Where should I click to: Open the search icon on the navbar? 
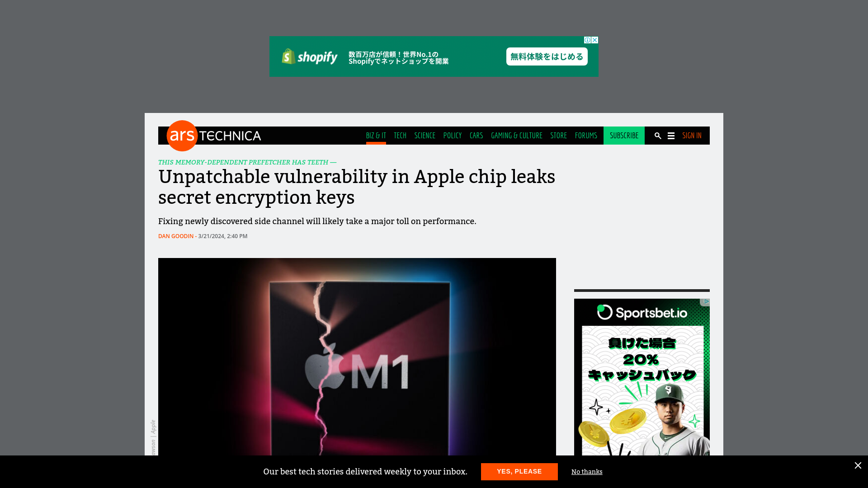[x=658, y=135]
